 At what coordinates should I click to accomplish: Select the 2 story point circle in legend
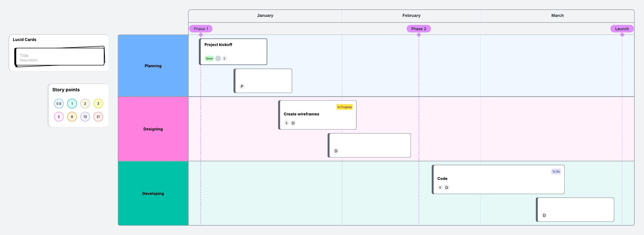click(85, 104)
